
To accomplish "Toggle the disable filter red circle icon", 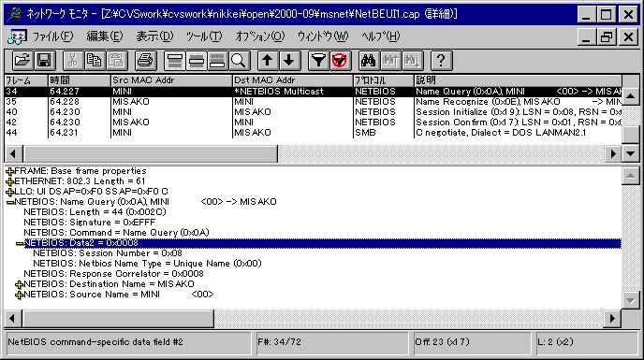I will coord(340,61).
